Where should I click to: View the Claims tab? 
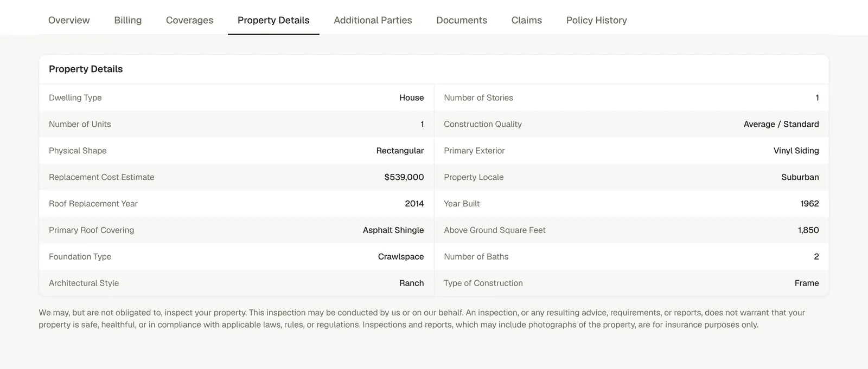527,20
